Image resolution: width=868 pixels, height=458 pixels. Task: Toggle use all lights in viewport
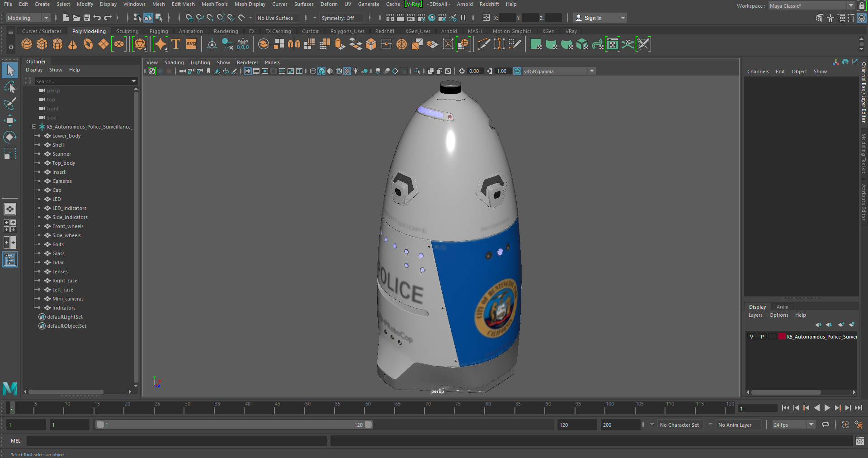pyautogui.click(x=356, y=71)
